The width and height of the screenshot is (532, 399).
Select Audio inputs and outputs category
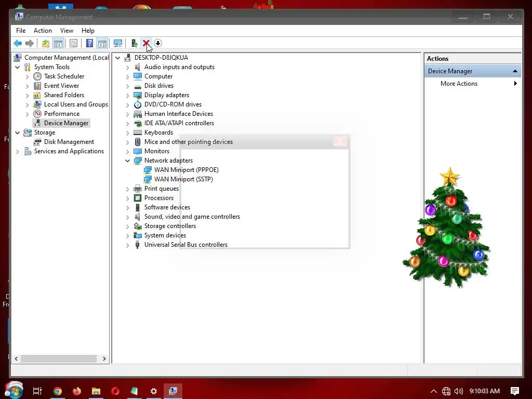coord(179,67)
